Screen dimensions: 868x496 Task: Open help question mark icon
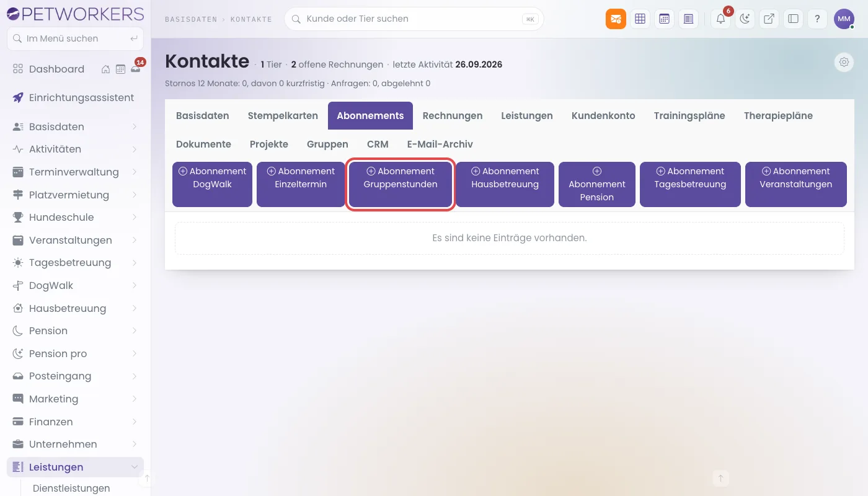pyautogui.click(x=817, y=19)
